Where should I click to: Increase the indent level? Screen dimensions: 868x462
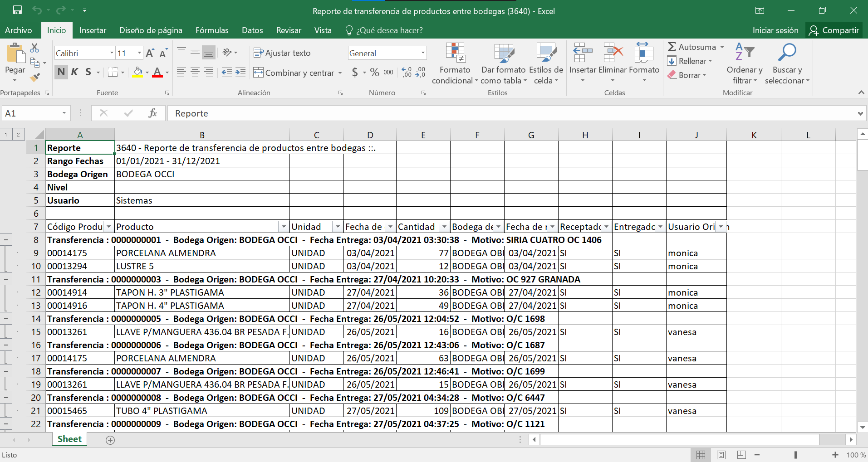240,73
